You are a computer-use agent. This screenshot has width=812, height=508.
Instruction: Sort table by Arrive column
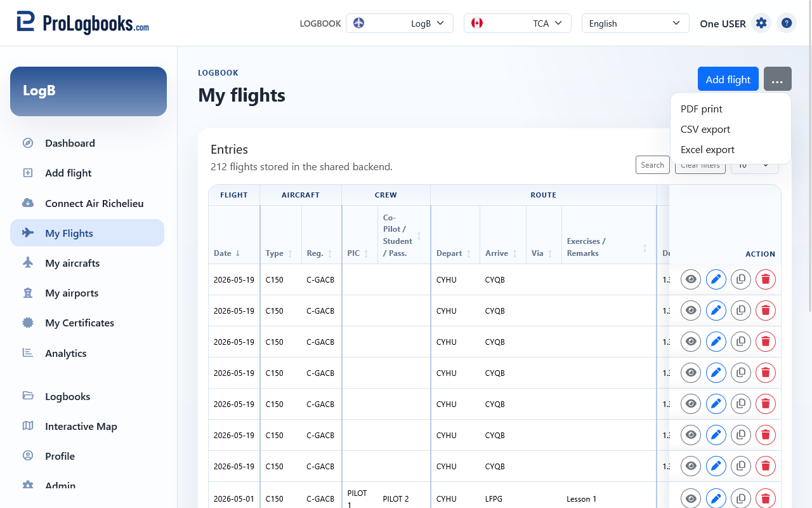point(515,253)
